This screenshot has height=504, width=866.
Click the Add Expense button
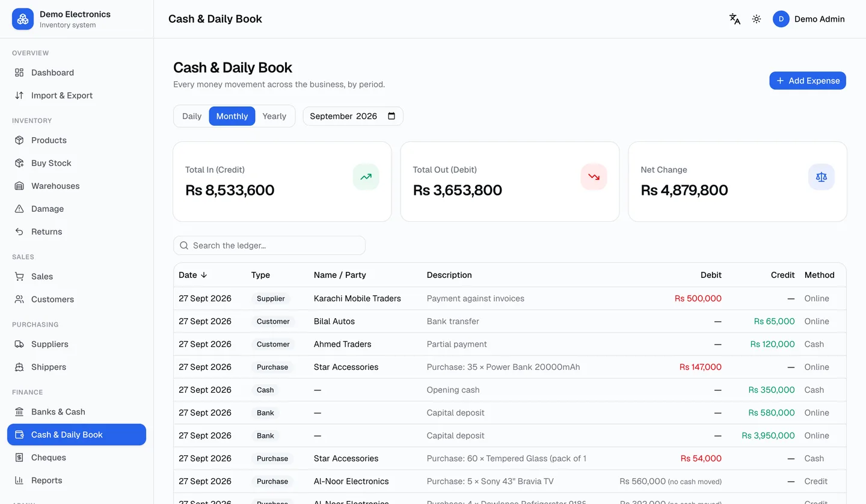tap(808, 81)
